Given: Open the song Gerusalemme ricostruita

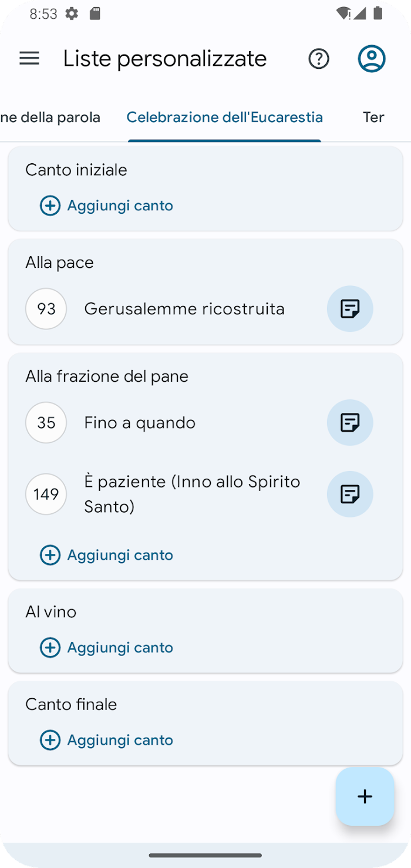Looking at the screenshot, I should pyautogui.click(x=184, y=309).
